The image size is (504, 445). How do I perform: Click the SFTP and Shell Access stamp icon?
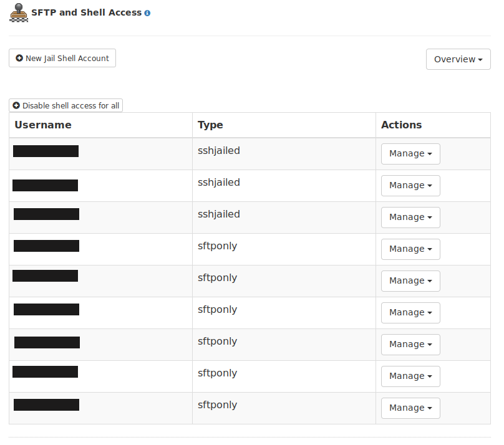pyautogui.click(x=19, y=13)
